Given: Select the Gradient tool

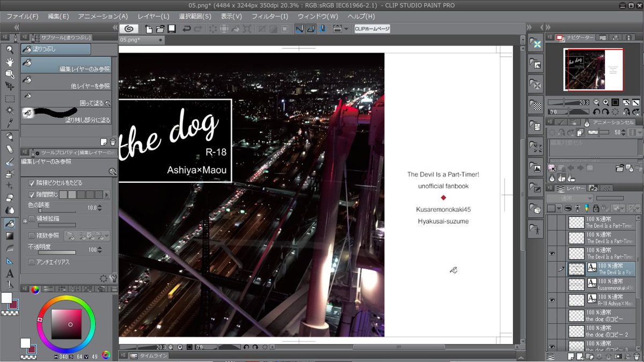Looking at the screenshot, I should point(10,235).
